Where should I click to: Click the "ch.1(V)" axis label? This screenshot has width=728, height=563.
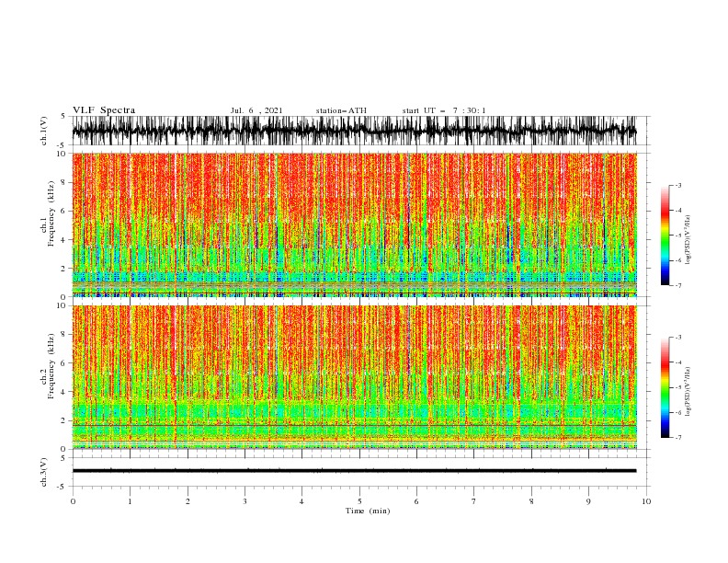[44, 131]
